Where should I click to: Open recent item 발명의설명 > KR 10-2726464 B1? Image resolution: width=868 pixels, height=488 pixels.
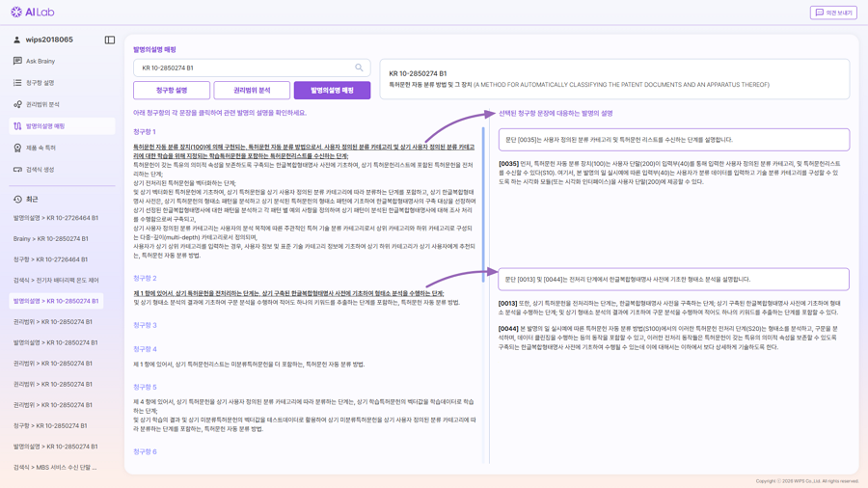tap(56, 218)
